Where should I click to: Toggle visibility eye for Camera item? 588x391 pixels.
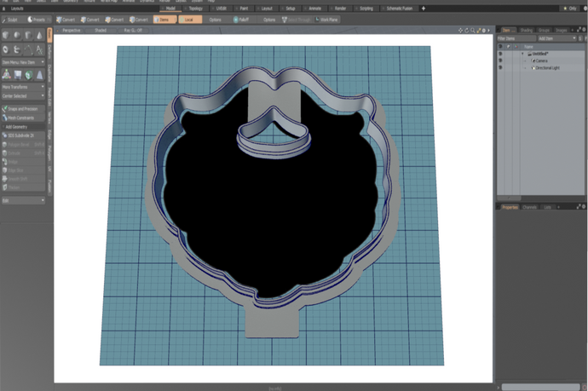[x=500, y=60]
